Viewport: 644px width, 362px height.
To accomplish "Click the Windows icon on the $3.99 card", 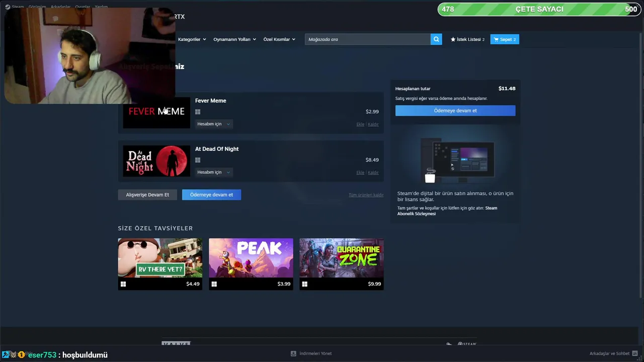I will tap(214, 284).
